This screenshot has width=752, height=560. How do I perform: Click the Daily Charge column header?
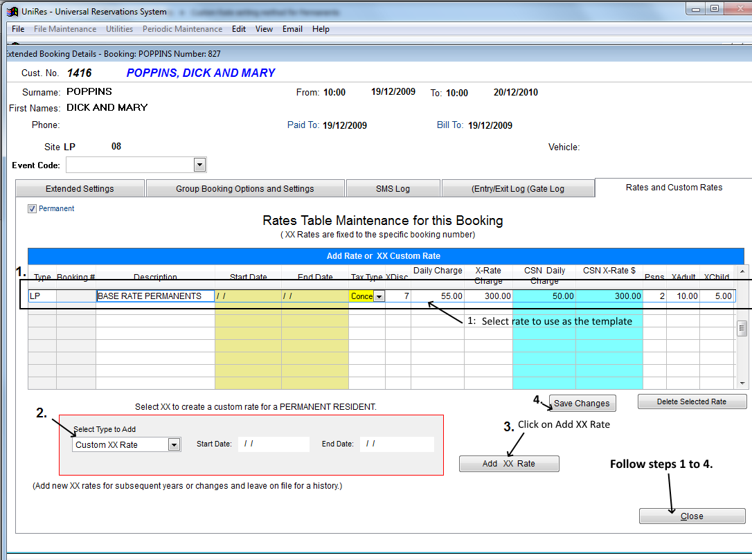point(438,271)
